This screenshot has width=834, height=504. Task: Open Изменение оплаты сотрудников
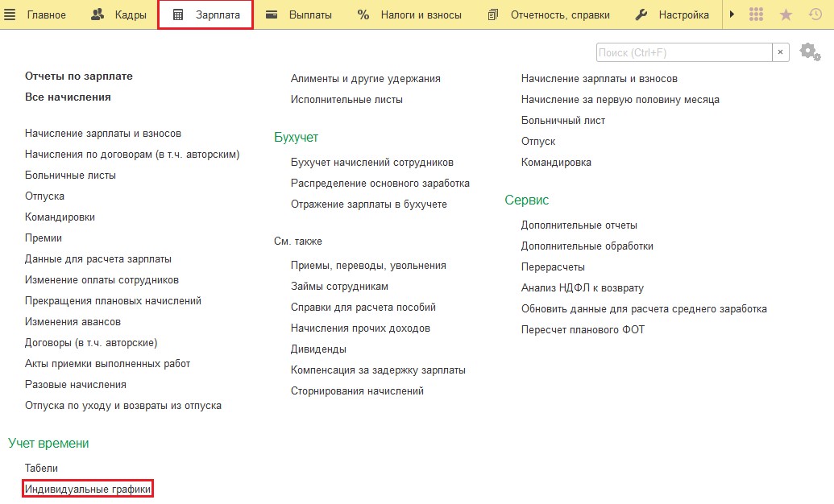click(102, 279)
